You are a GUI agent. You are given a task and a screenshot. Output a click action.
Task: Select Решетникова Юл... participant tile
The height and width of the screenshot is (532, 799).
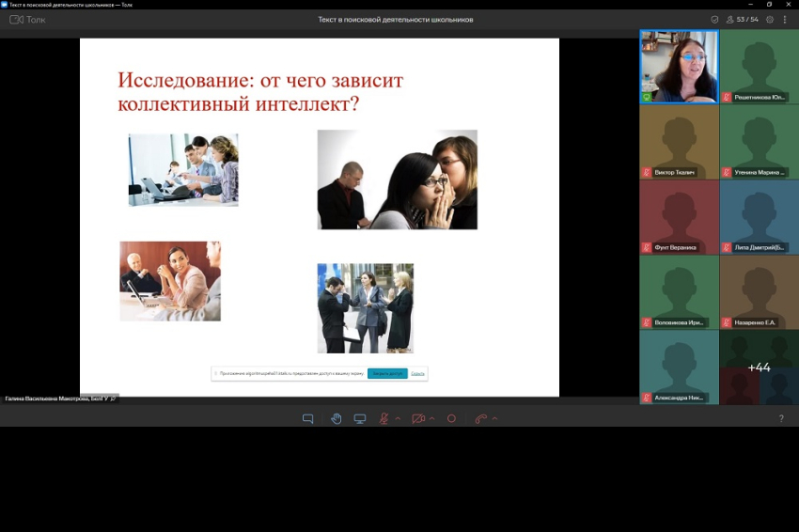pos(760,67)
